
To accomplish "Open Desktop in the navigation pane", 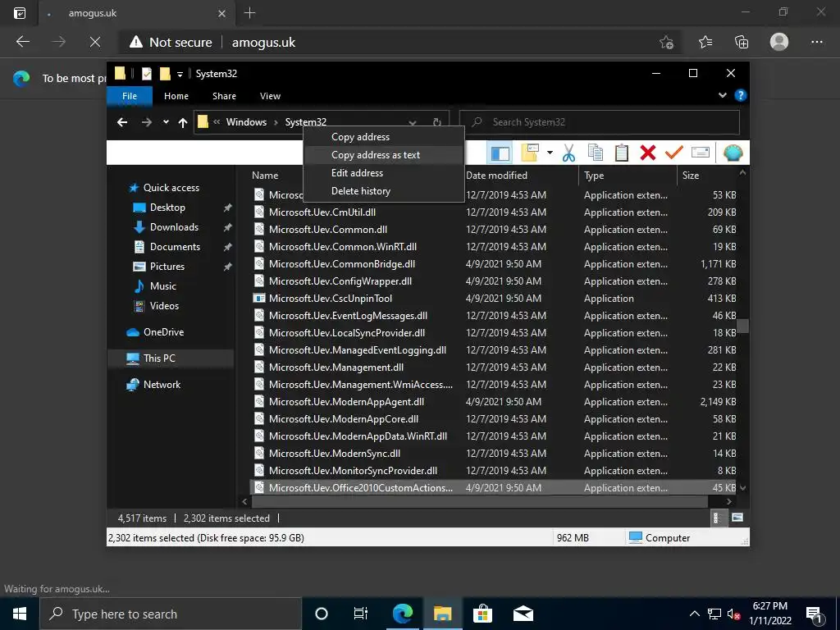I will click(x=167, y=208).
